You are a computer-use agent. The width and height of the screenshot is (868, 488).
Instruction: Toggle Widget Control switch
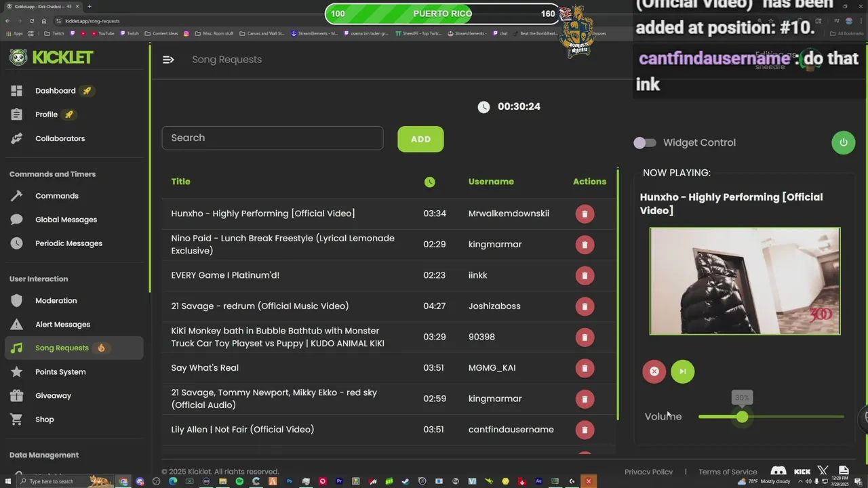click(x=645, y=142)
